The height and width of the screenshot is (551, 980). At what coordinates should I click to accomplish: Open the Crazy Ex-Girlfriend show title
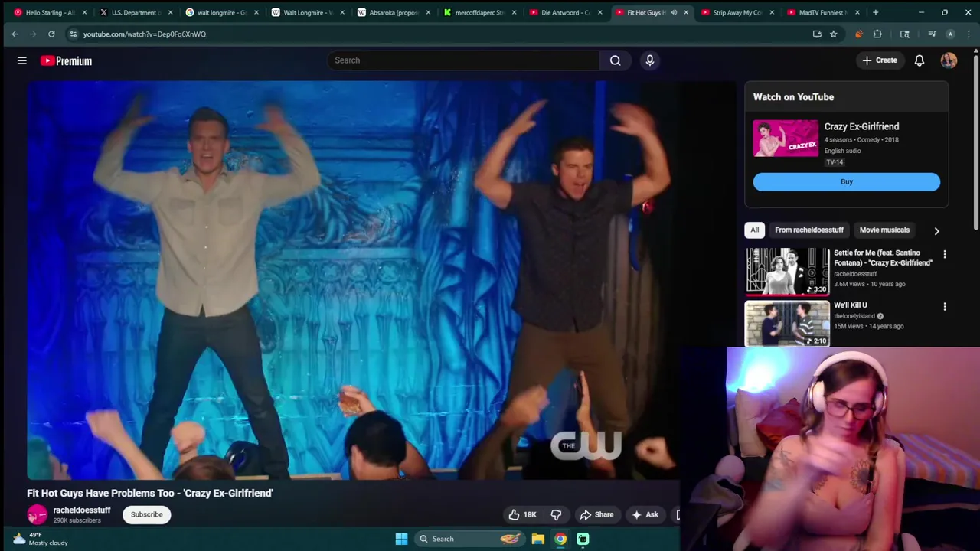click(x=861, y=127)
